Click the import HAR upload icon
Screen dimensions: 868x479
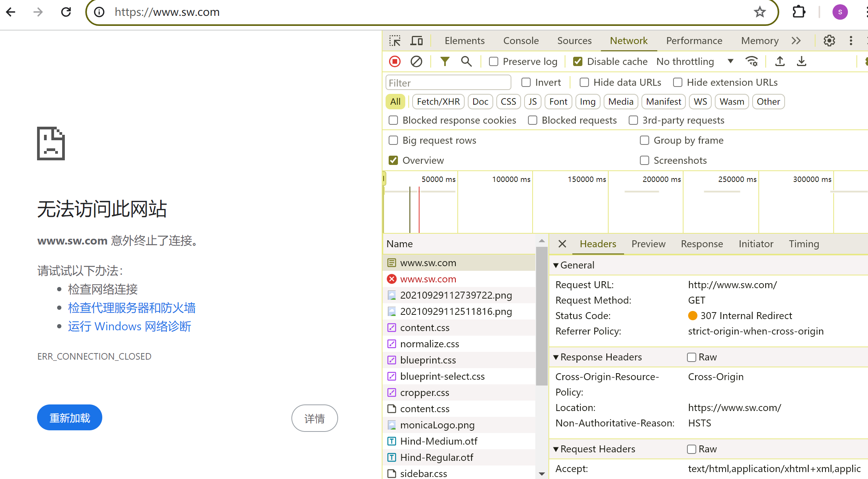click(x=780, y=61)
